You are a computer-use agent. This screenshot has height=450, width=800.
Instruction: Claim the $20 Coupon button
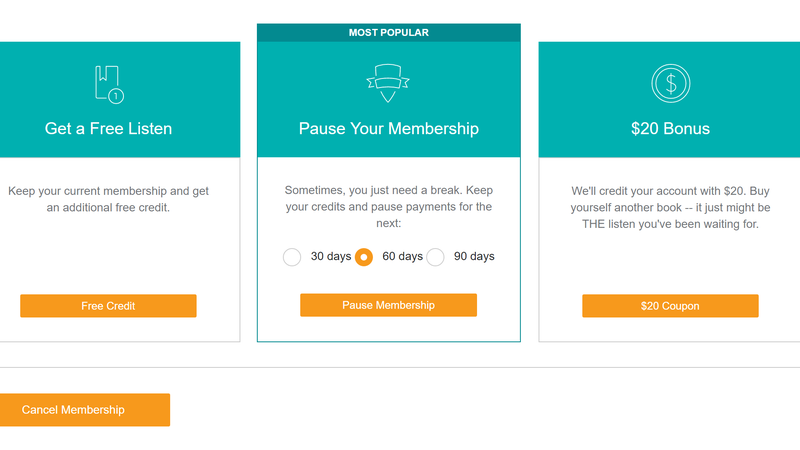[670, 306]
